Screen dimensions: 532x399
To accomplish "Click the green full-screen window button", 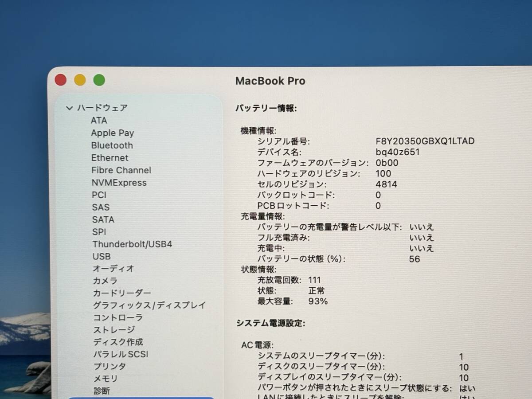I will [x=99, y=80].
